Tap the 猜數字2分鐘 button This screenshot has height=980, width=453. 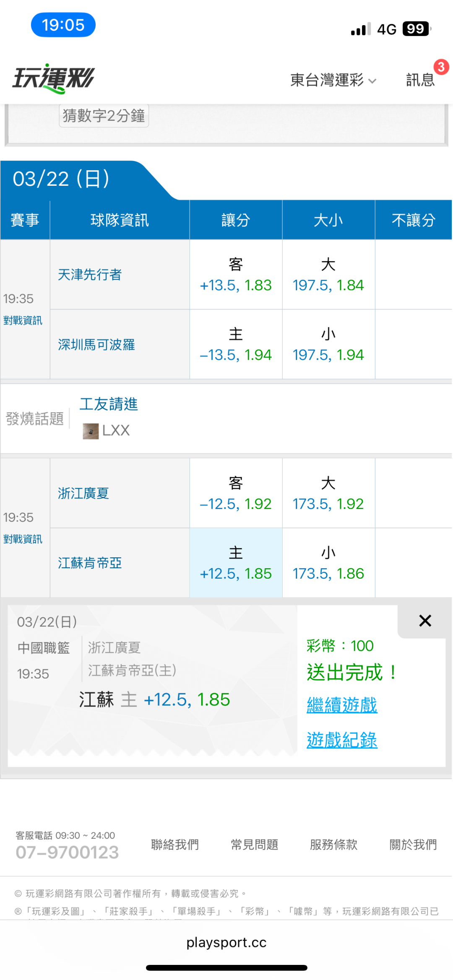104,116
